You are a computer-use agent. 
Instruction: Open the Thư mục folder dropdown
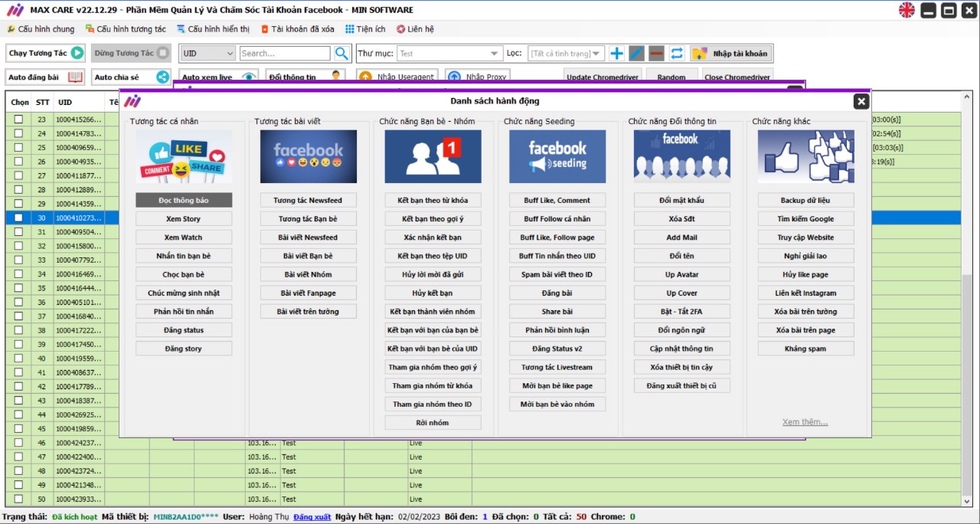click(x=449, y=54)
